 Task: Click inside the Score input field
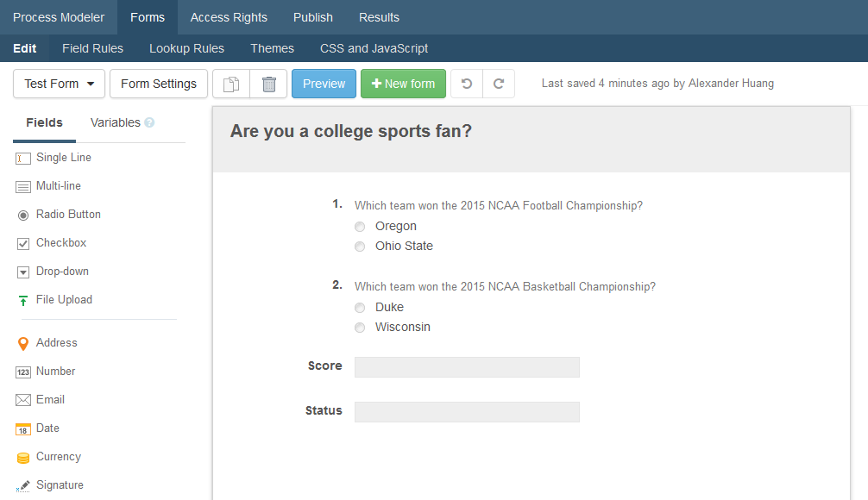click(467, 367)
